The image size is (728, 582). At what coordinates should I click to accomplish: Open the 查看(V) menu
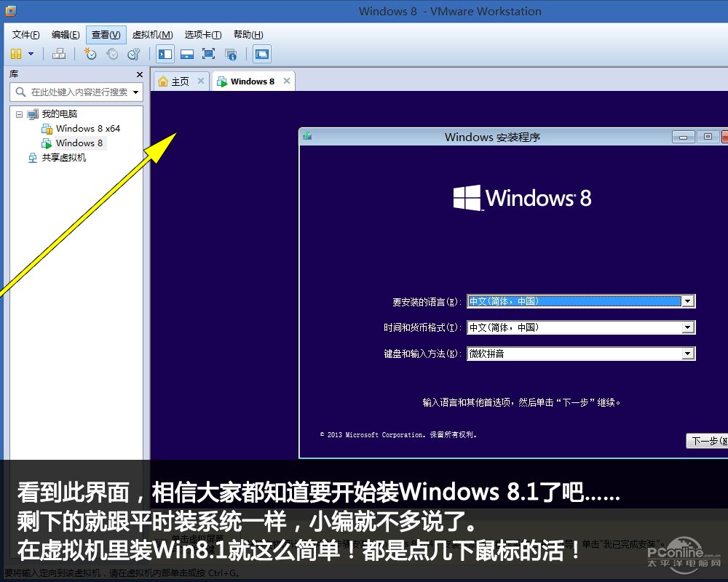point(106,35)
